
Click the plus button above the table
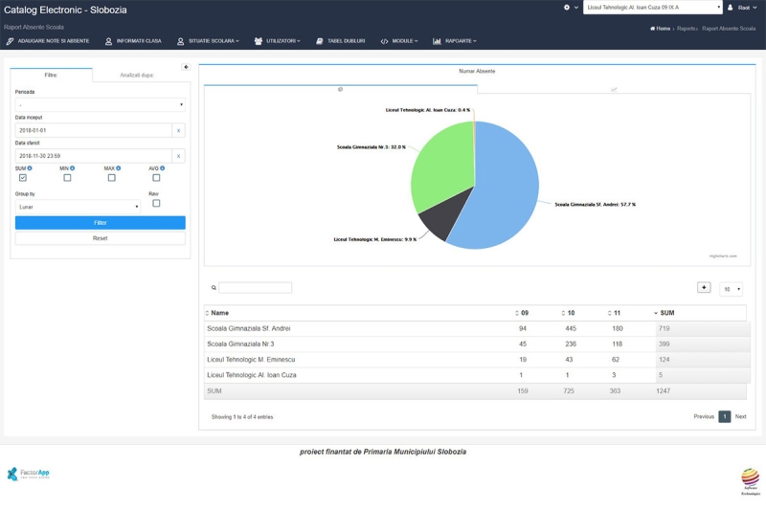point(704,287)
